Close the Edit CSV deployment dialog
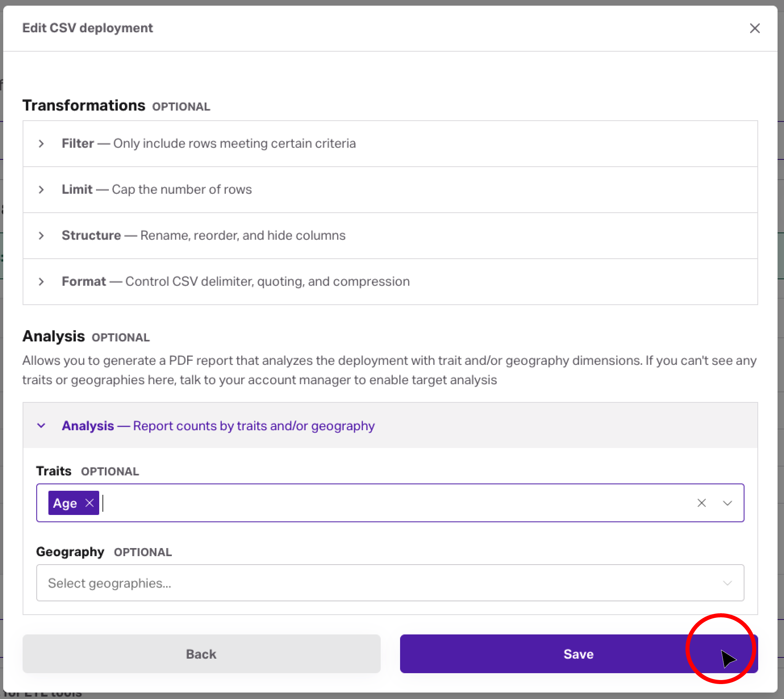 pyautogui.click(x=755, y=28)
